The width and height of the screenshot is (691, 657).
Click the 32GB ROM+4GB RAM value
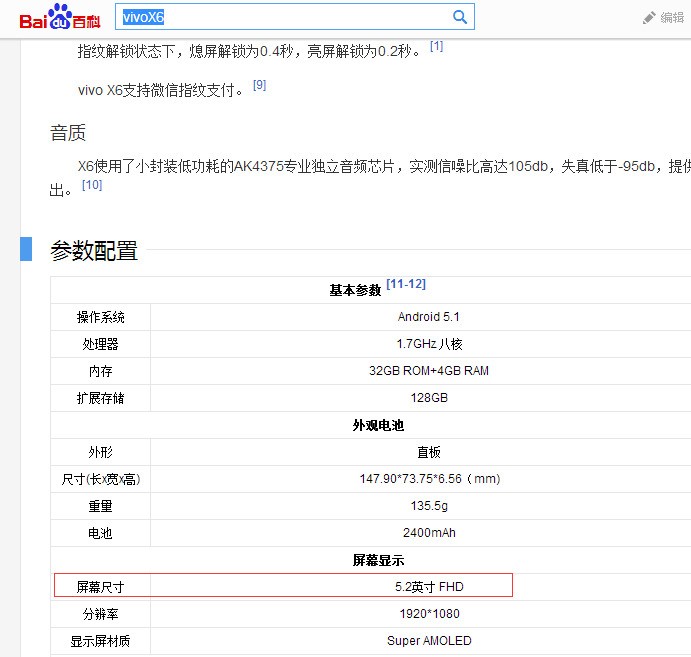[x=429, y=371]
